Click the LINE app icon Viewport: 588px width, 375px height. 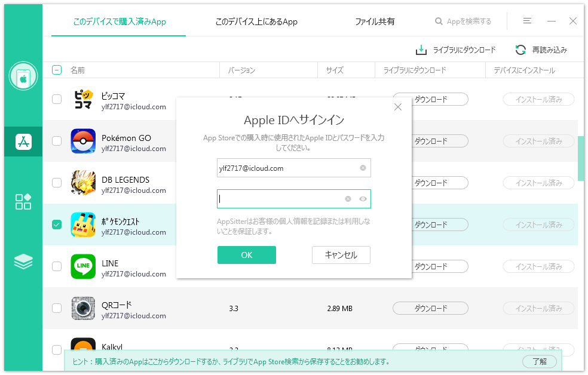pos(83,266)
